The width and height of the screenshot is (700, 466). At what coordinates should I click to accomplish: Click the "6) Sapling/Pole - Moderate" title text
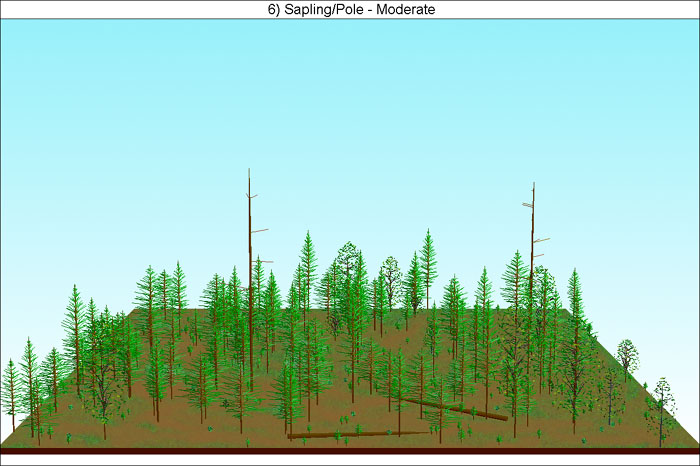(x=350, y=9)
